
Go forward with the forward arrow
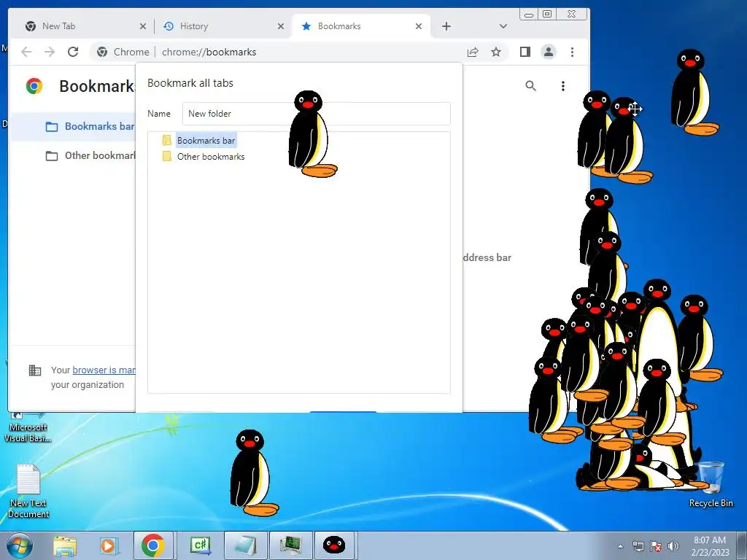50,52
